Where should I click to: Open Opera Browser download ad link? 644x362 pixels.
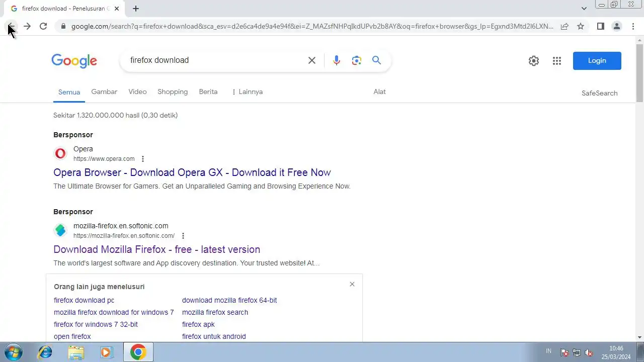pos(192,172)
